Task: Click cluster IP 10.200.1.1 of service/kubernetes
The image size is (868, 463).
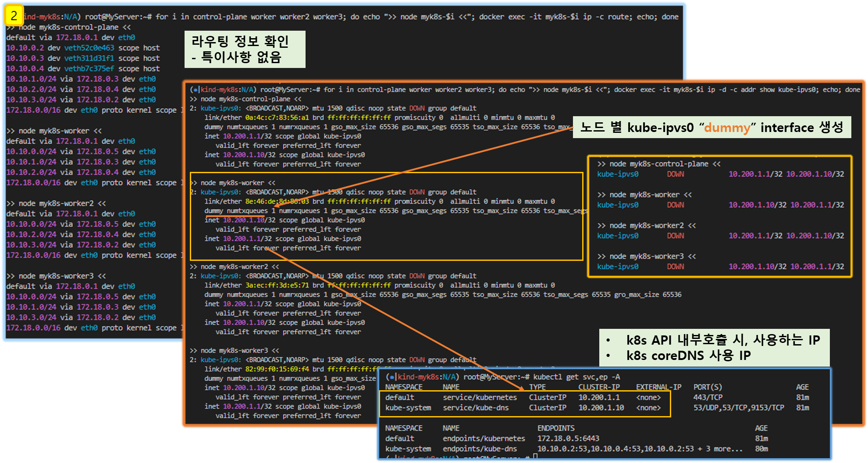Action: pos(599,398)
